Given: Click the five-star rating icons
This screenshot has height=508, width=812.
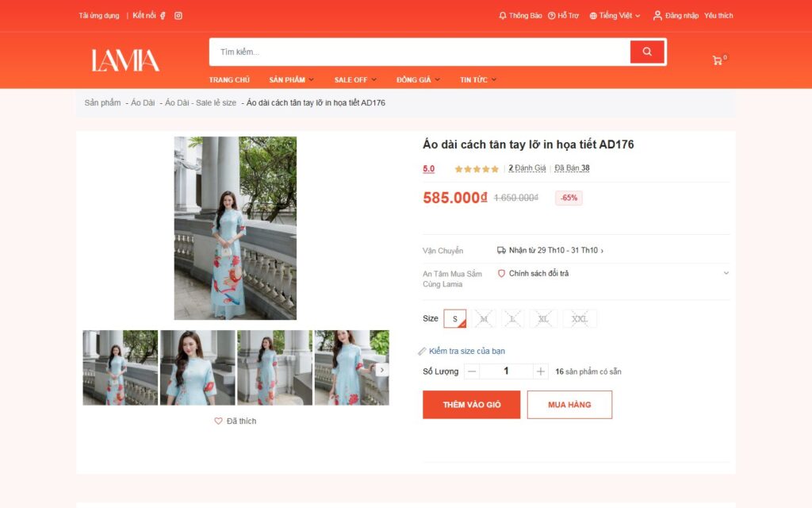Looking at the screenshot, I should click(477, 169).
